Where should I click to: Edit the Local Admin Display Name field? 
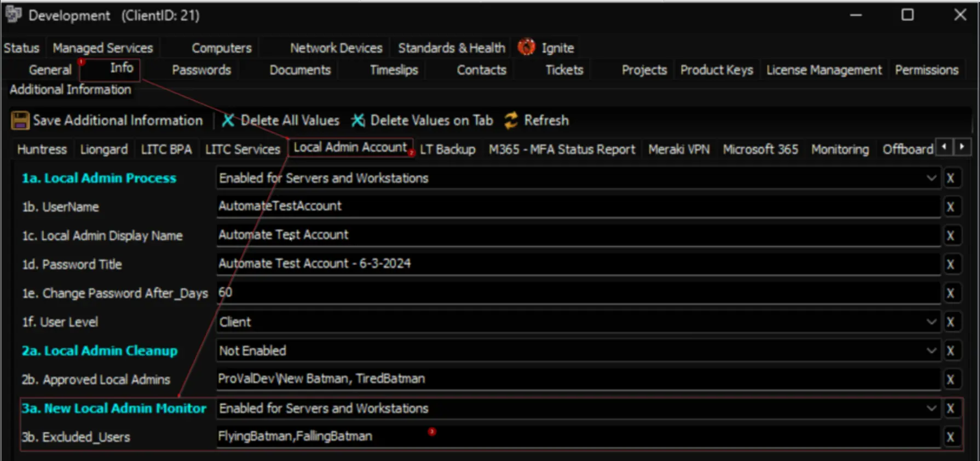tap(578, 235)
